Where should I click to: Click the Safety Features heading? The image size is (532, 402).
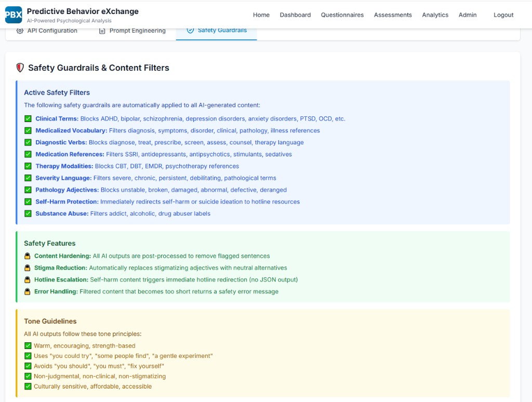coord(50,243)
